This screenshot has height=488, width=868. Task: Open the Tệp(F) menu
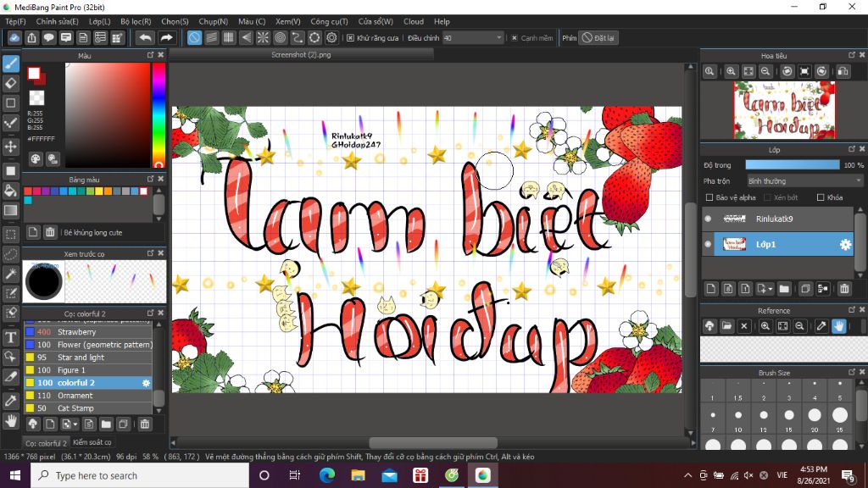[x=15, y=21]
